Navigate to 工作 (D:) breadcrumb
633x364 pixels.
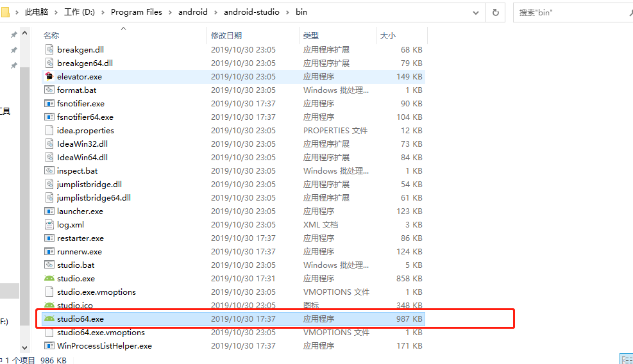point(80,12)
